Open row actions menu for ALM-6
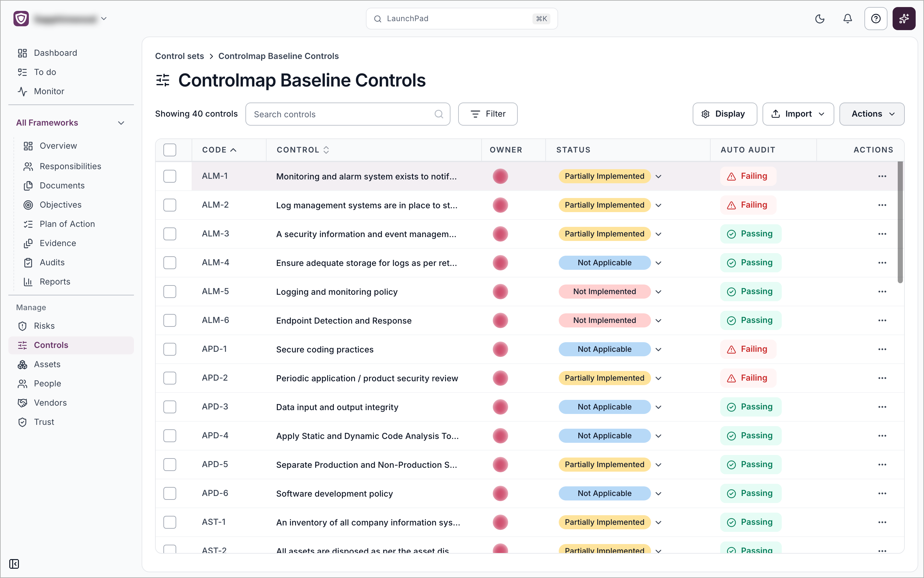 pos(882,320)
